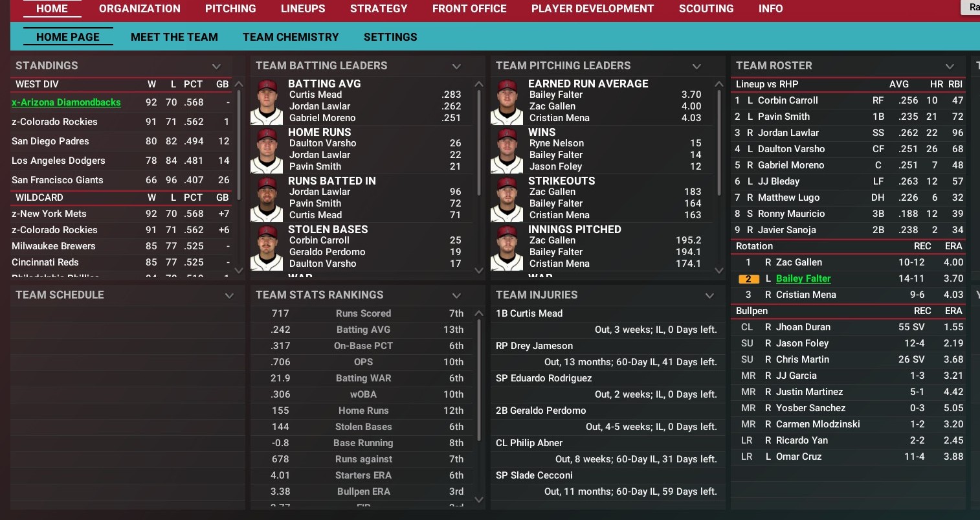The height and width of the screenshot is (520, 980).
Task: Click the Earned Run Average leader portrait
Action: point(507,102)
